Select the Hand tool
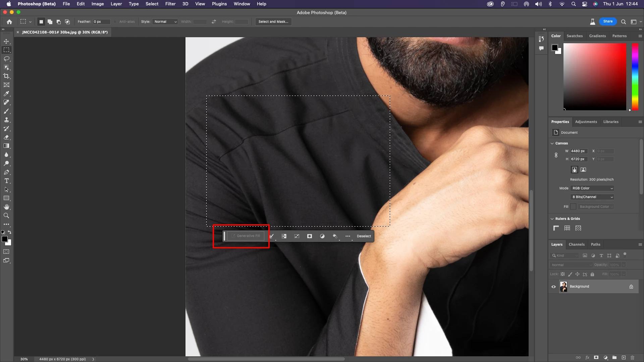Screen dimensions: 644x362 6,207
